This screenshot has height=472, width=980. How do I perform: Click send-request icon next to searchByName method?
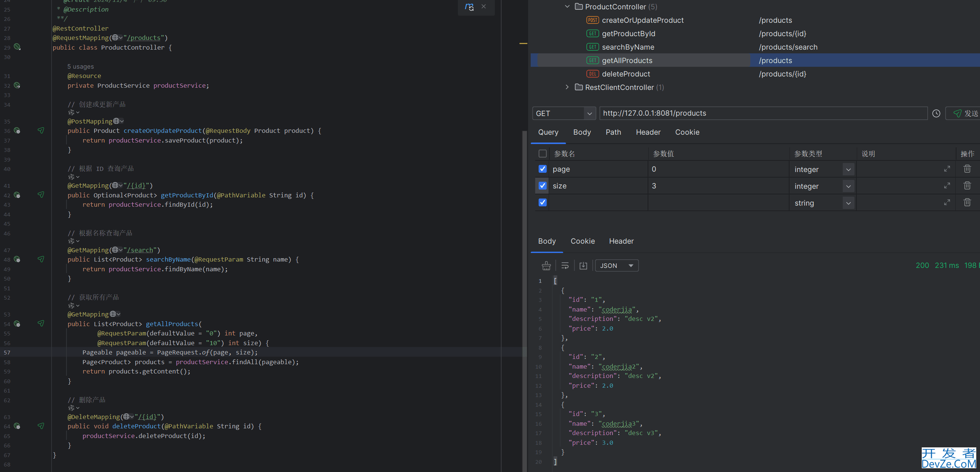click(41, 259)
